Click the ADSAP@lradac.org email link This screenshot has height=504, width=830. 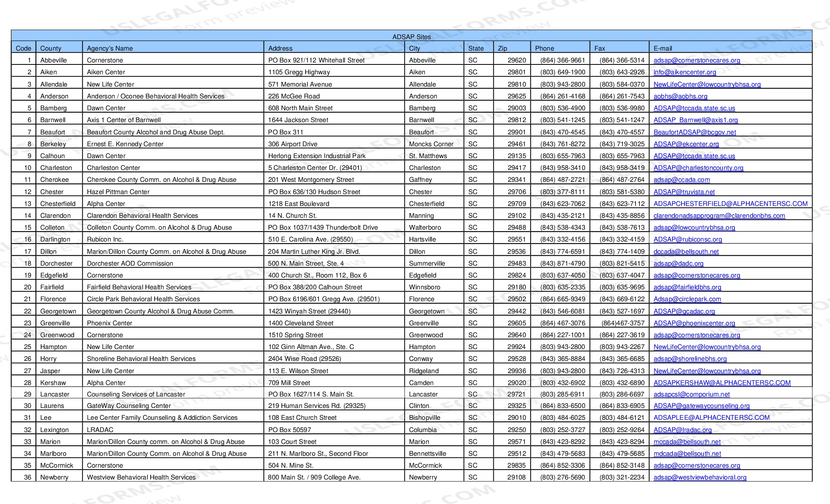point(683,430)
